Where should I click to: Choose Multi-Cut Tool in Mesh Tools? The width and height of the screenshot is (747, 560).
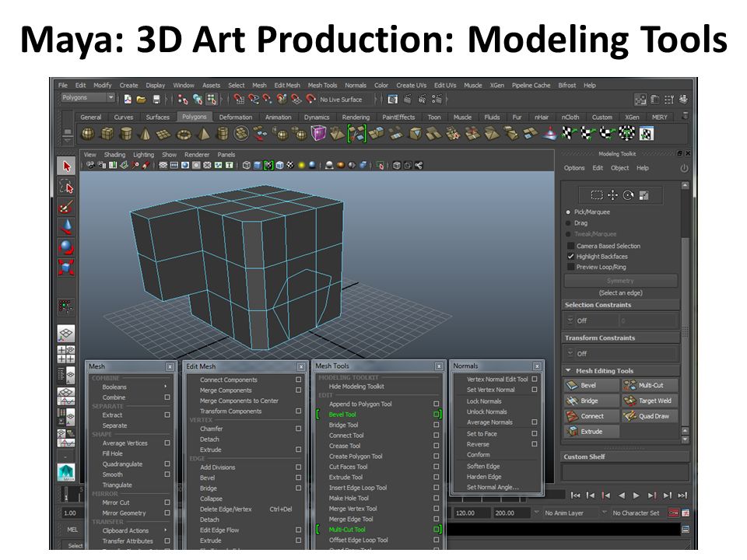pos(347,530)
